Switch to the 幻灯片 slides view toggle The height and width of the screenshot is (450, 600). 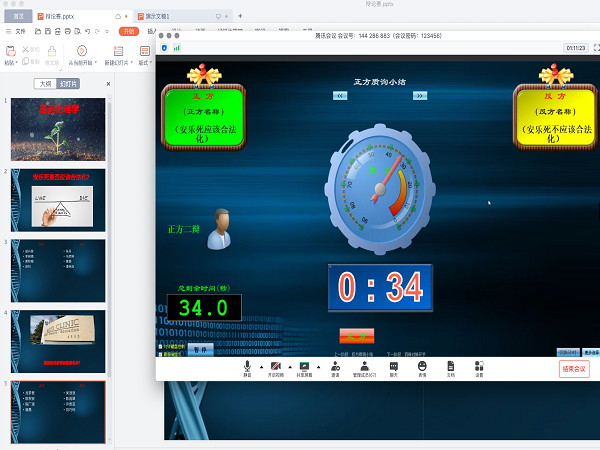(68, 84)
